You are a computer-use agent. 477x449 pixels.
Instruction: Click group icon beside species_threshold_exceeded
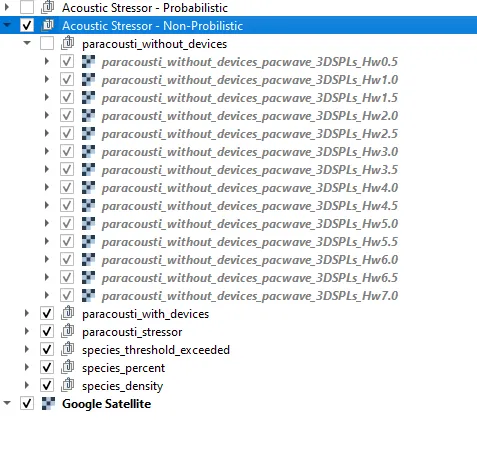coord(68,349)
